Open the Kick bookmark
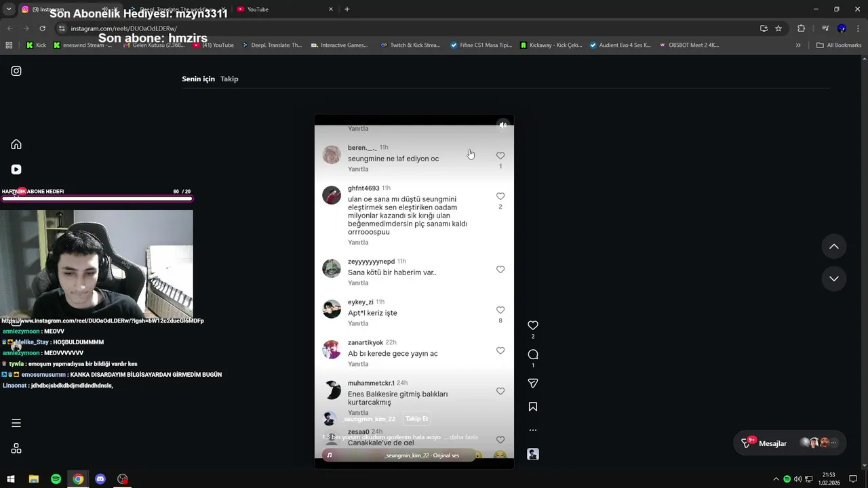The width and height of the screenshot is (868, 488). (x=37, y=45)
